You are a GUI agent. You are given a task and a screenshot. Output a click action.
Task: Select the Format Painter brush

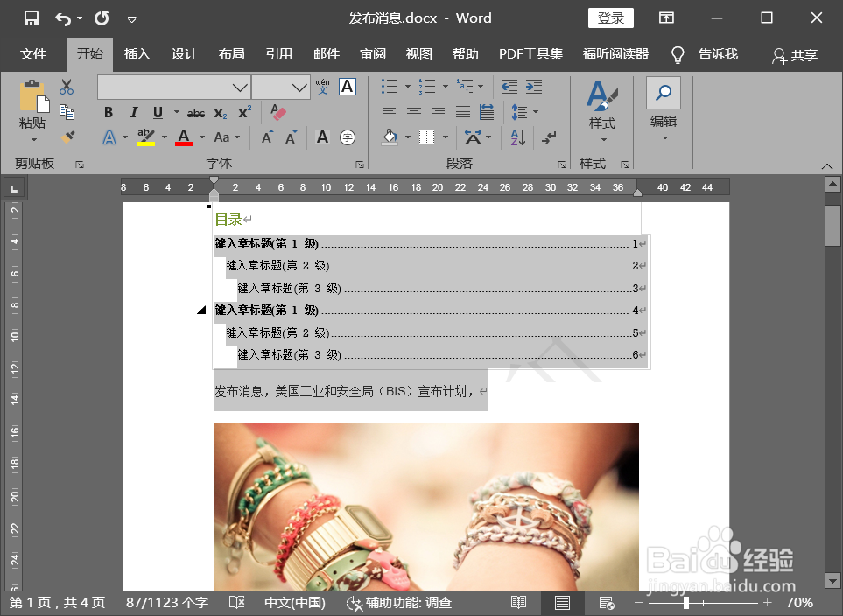(67, 137)
